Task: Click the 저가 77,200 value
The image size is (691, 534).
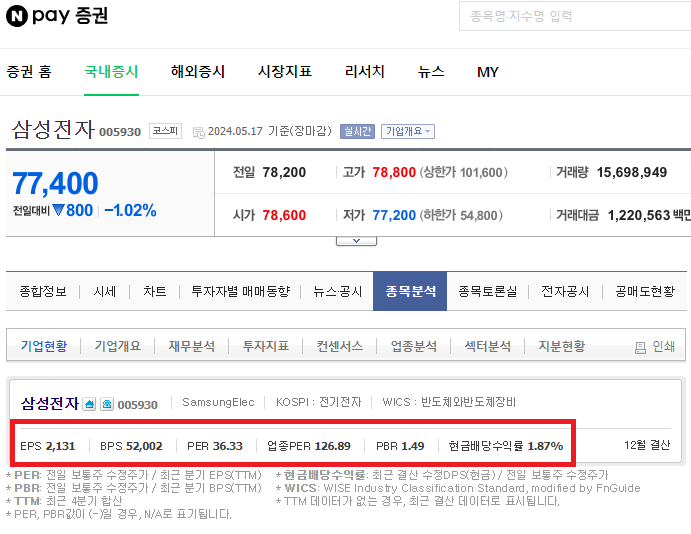Action: 394,215
